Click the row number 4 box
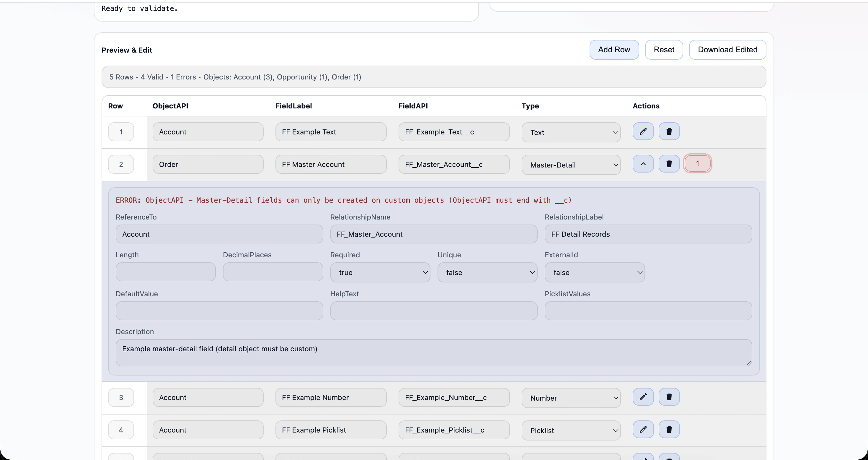This screenshot has height=460, width=868. pos(121,430)
